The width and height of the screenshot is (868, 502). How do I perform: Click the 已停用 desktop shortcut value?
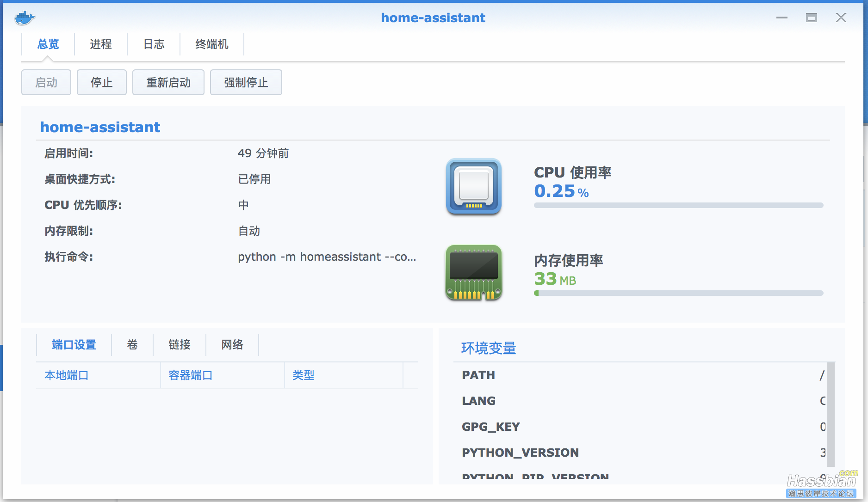point(254,179)
